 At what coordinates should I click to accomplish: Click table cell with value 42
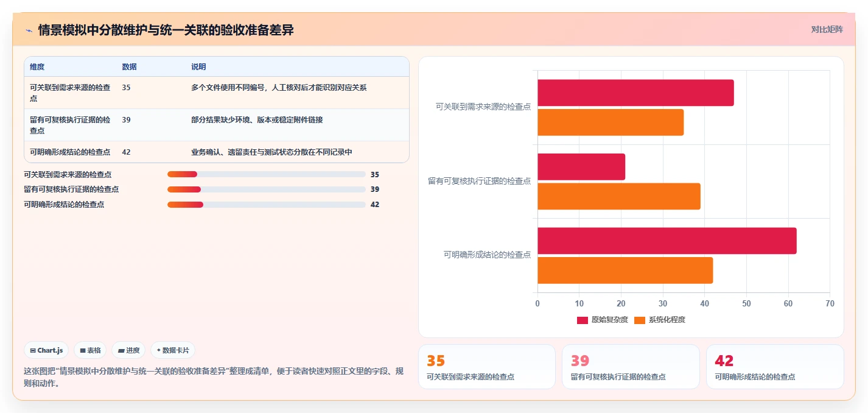[126, 152]
